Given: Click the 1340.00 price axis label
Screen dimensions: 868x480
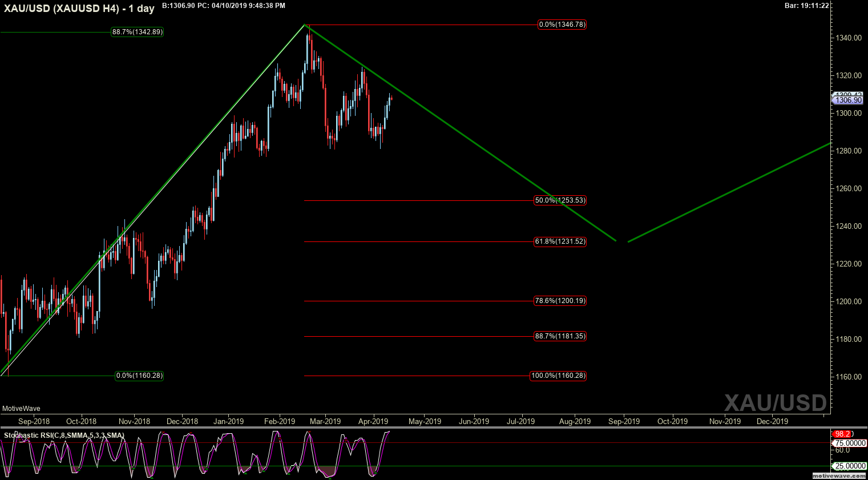Looking at the screenshot, I should (849, 38).
